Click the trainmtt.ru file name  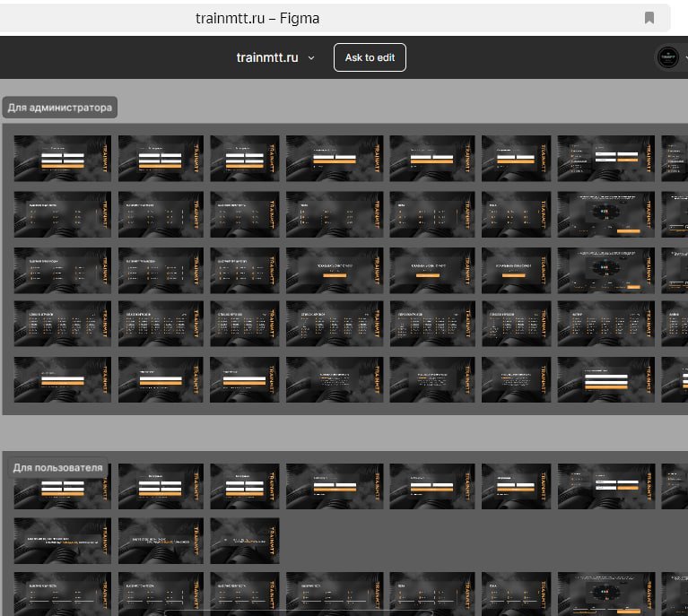(266, 57)
